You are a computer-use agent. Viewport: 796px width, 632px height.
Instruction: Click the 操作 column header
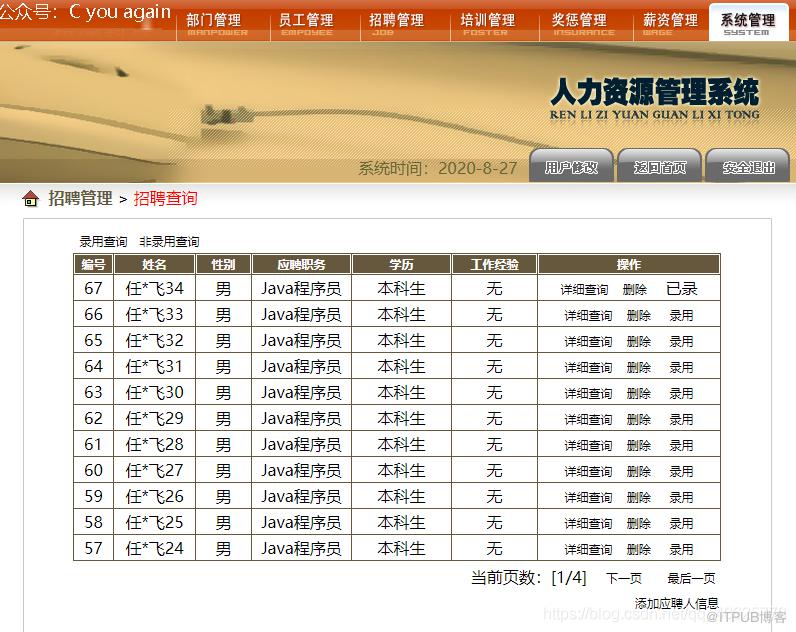[x=629, y=264]
